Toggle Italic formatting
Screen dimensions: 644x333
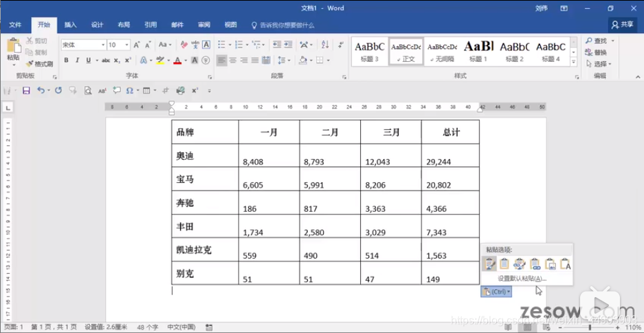click(77, 60)
